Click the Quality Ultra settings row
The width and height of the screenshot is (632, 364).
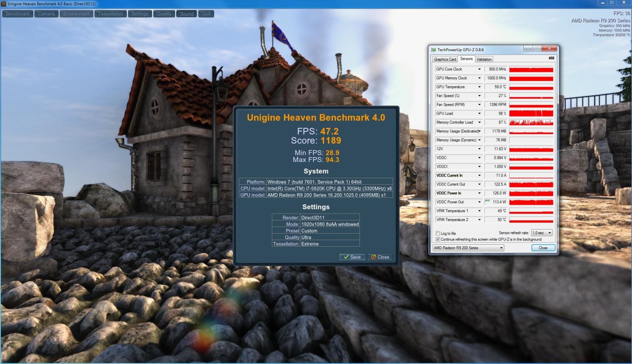(x=316, y=237)
